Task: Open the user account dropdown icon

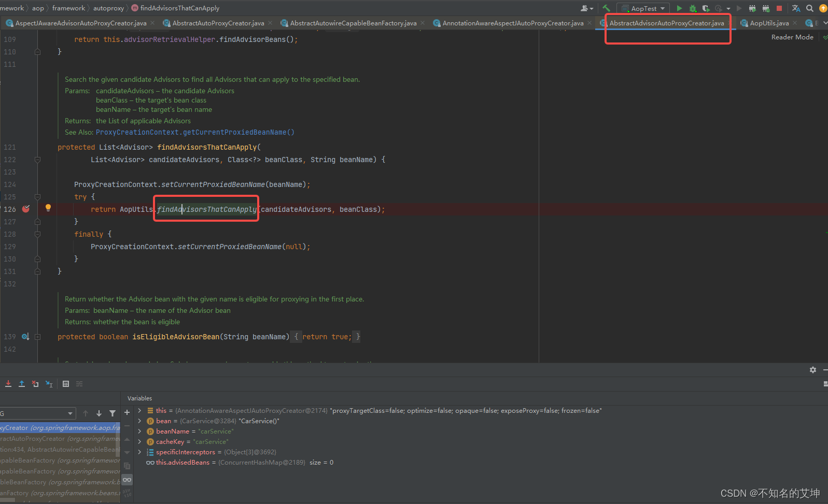Action: pos(587,8)
